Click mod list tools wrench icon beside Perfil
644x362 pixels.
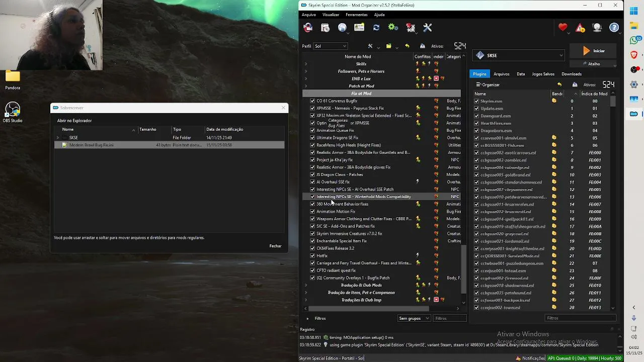coord(370,46)
